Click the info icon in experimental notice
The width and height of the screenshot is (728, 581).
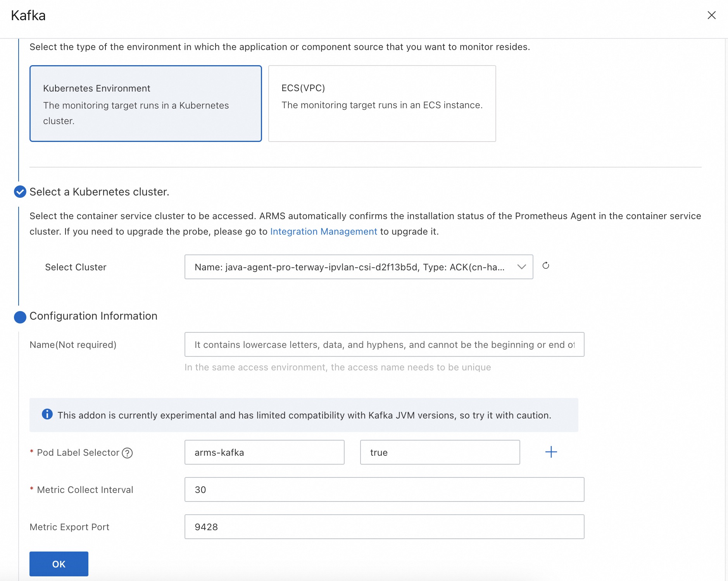[47, 414]
